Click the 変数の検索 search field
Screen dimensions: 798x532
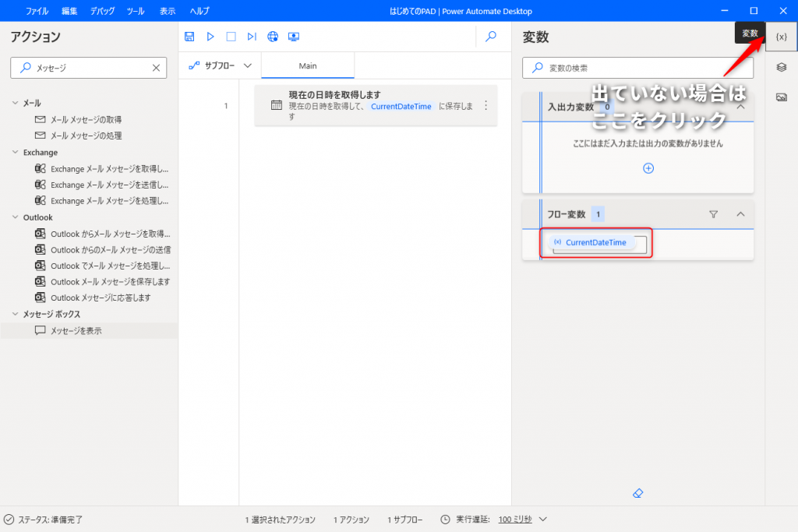[637, 68]
